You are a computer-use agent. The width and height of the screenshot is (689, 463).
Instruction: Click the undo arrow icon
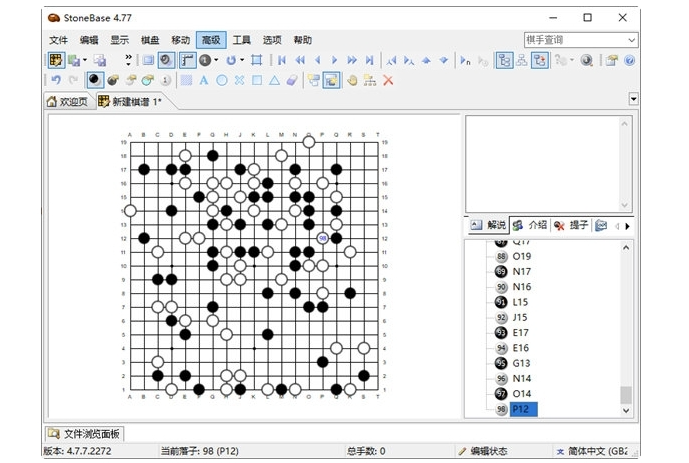coord(55,80)
